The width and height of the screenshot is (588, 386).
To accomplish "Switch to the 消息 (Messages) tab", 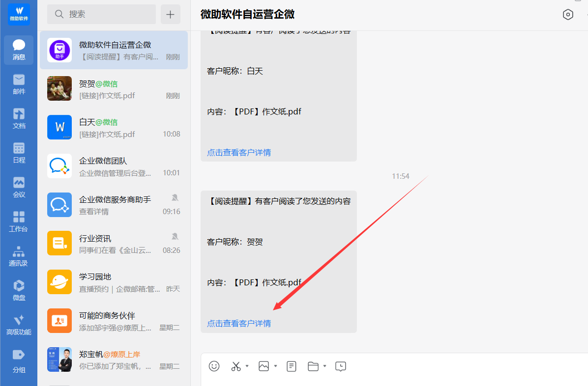I will click(19, 50).
